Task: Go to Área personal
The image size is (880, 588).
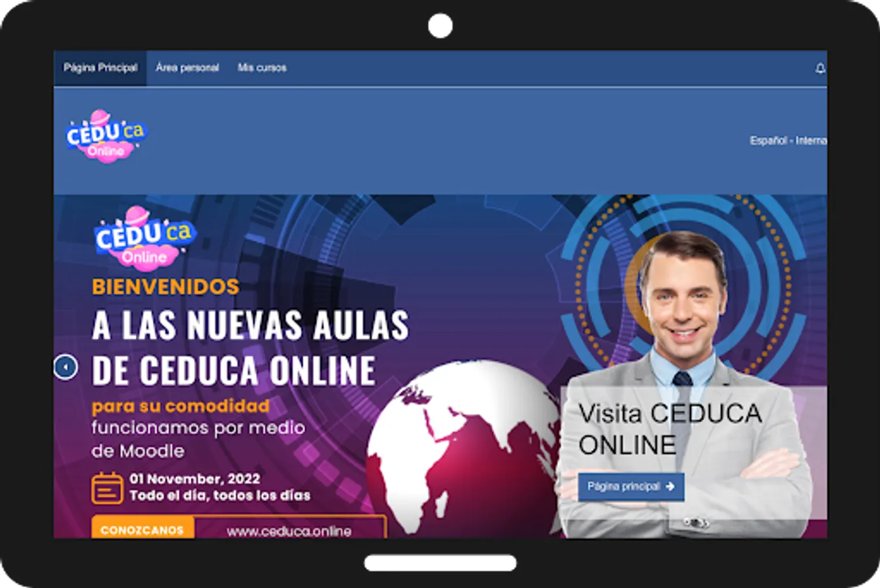Action: point(187,68)
